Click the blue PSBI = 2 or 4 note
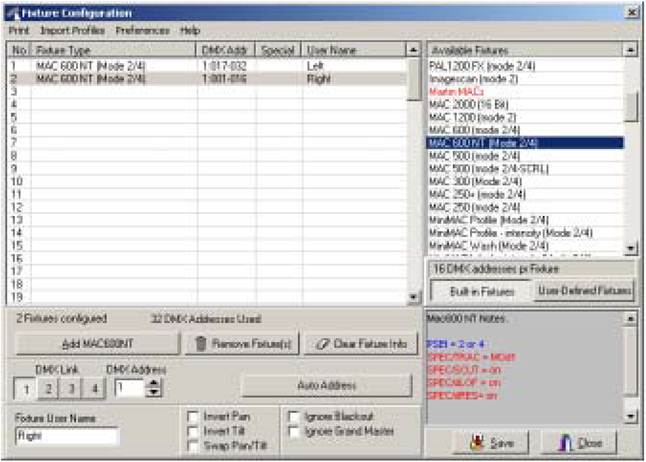The image size is (646, 462). click(455, 344)
